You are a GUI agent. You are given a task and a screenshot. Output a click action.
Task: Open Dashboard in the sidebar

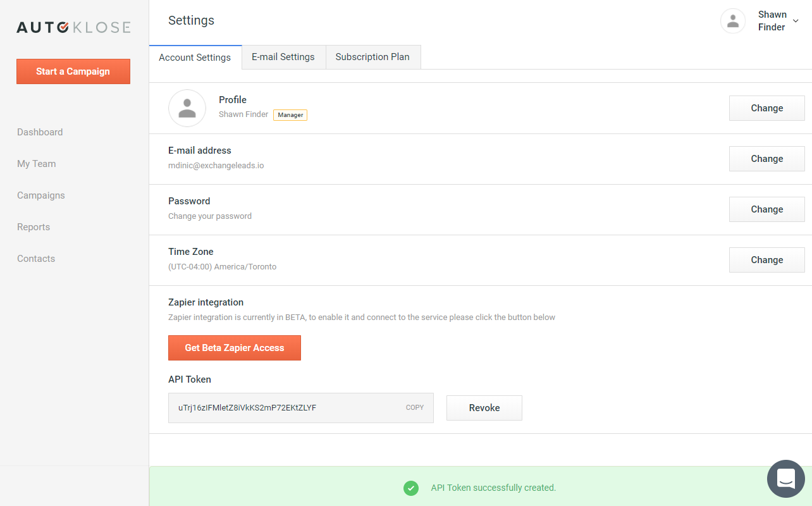click(x=40, y=132)
